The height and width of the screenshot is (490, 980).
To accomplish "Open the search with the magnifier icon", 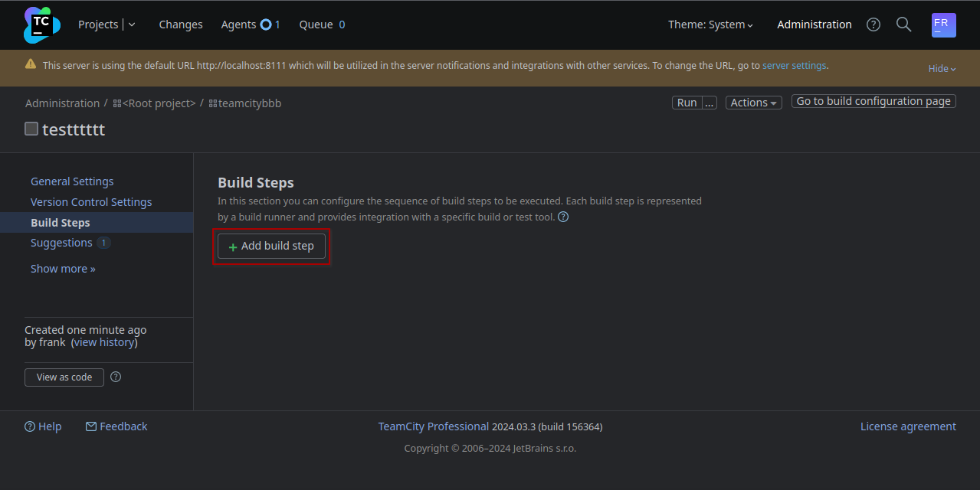I will click(x=903, y=24).
